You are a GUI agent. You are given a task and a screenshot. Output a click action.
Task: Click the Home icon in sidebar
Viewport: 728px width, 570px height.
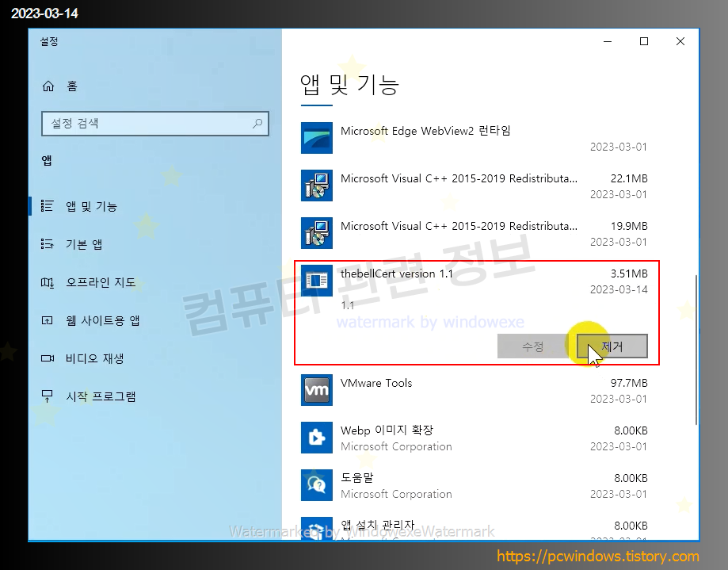[48, 86]
